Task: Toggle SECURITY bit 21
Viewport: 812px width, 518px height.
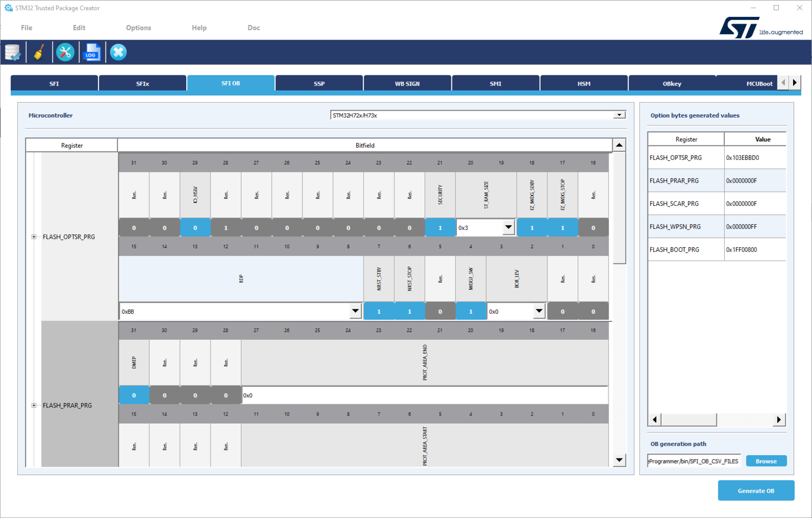Action: [x=440, y=228]
